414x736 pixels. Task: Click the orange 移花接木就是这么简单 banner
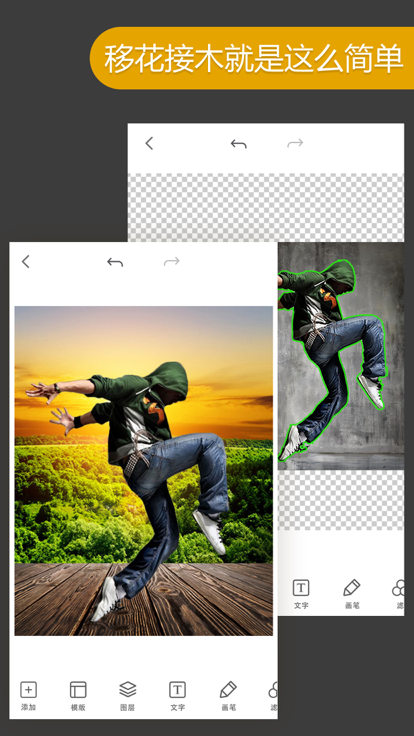click(x=252, y=58)
